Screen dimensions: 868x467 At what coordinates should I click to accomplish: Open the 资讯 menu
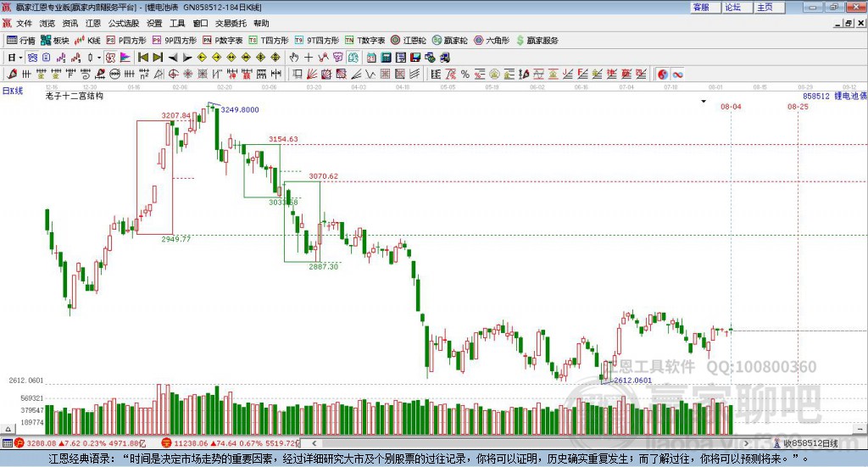pyautogui.click(x=70, y=23)
